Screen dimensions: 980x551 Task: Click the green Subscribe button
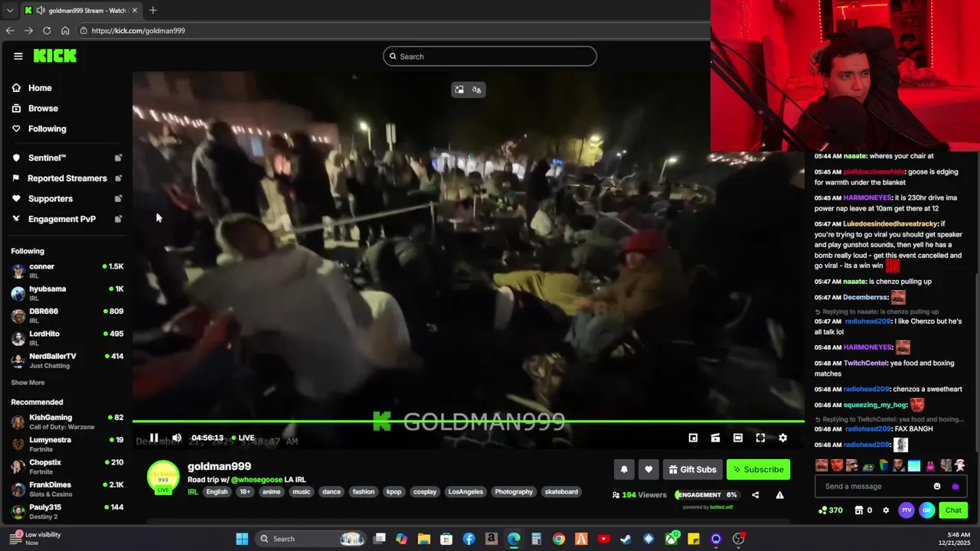[758, 469]
